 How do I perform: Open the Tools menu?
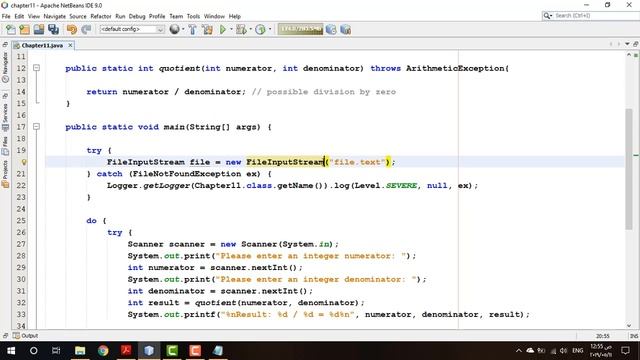click(193, 16)
